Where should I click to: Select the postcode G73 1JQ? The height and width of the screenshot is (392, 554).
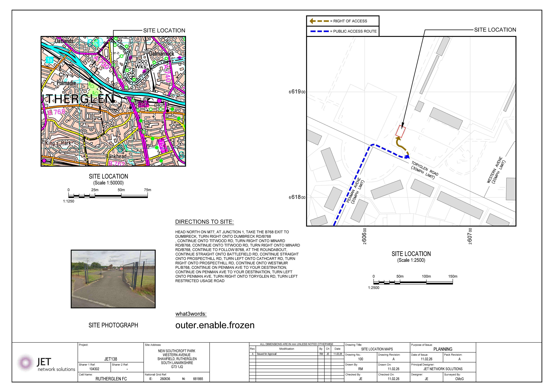pos(177,367)
